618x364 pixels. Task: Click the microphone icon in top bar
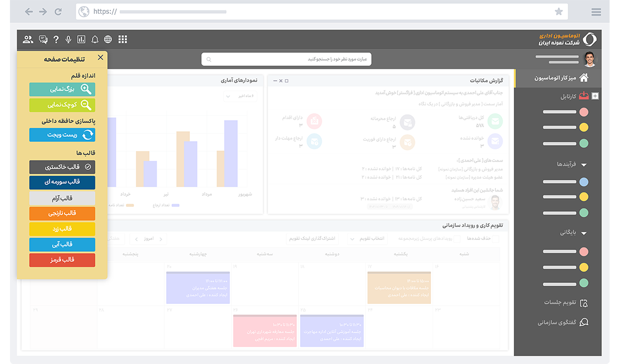[x=68, y=39]
